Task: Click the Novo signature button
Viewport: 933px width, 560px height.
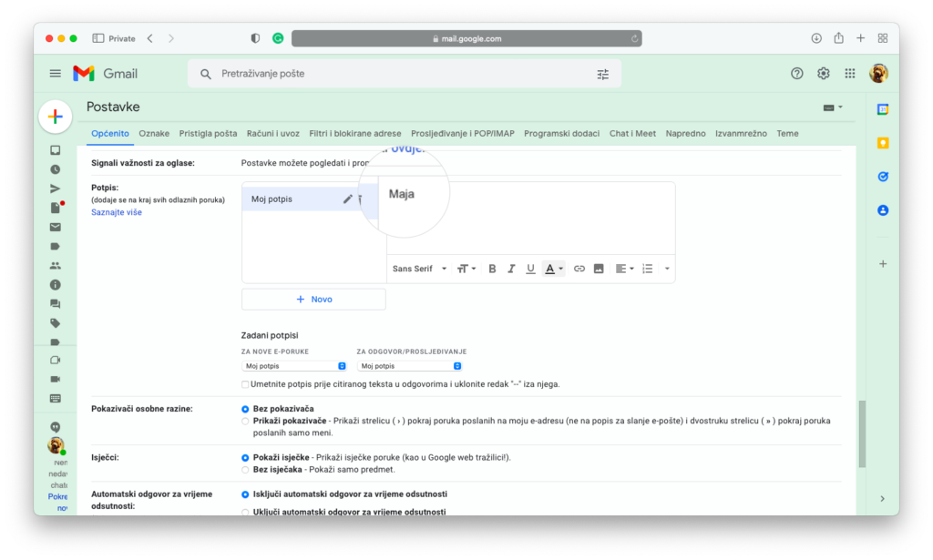Action: [x=313, y=300]
